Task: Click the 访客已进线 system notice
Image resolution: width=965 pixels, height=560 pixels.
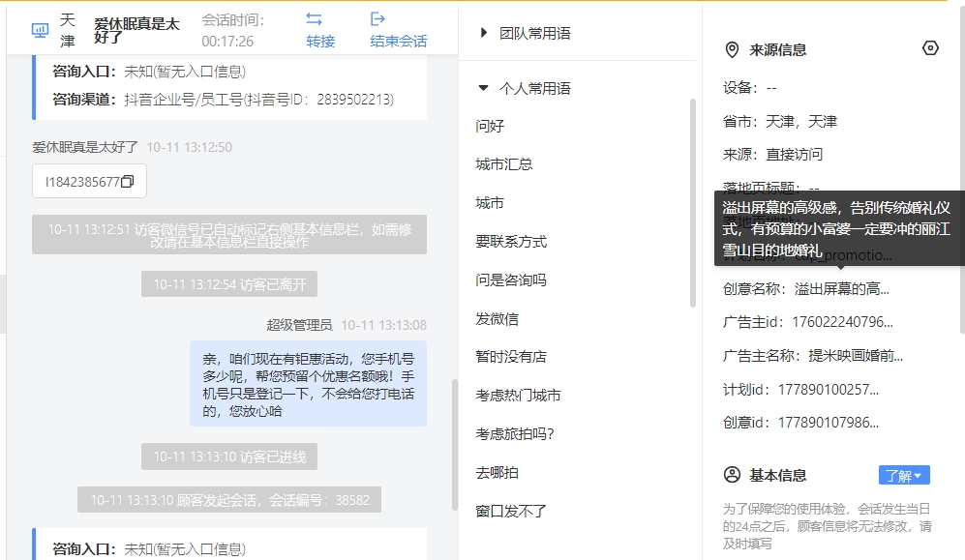Action: (229, 457)
